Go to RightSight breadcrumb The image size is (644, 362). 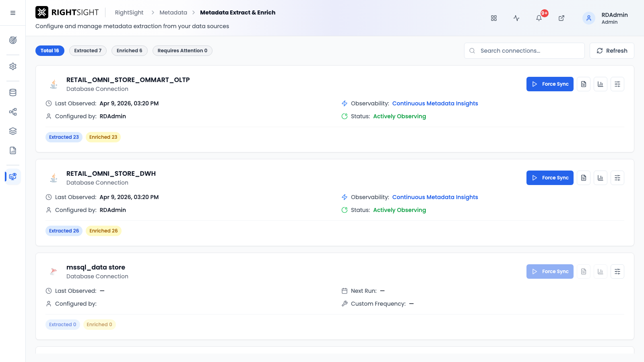[129, 12]
